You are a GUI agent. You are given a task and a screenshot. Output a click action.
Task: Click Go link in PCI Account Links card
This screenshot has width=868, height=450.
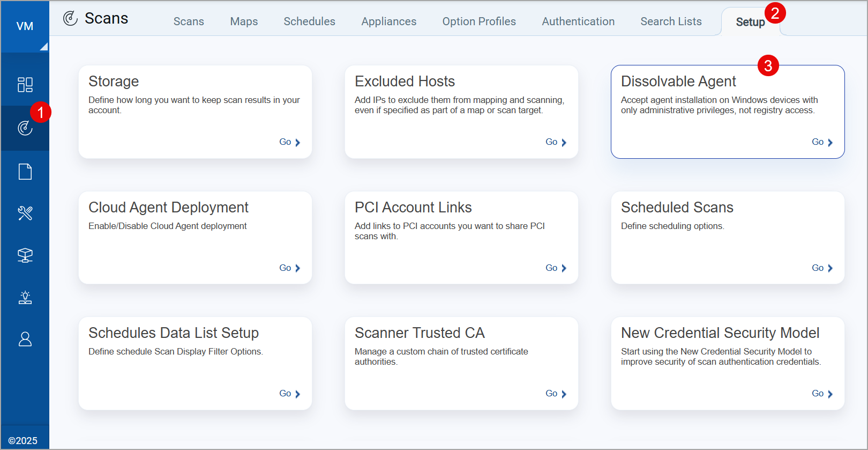(556, 268)
